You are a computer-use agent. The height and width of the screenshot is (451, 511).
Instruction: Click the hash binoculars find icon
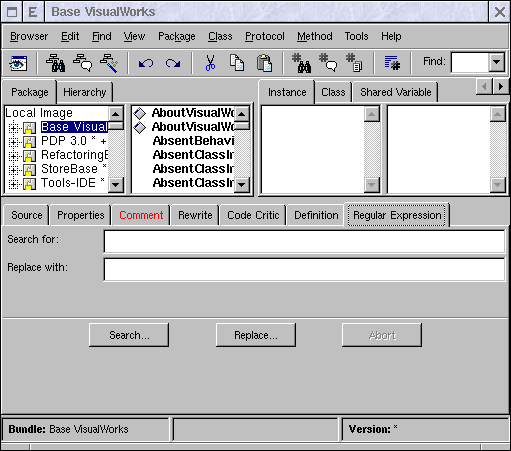point(301,63)
